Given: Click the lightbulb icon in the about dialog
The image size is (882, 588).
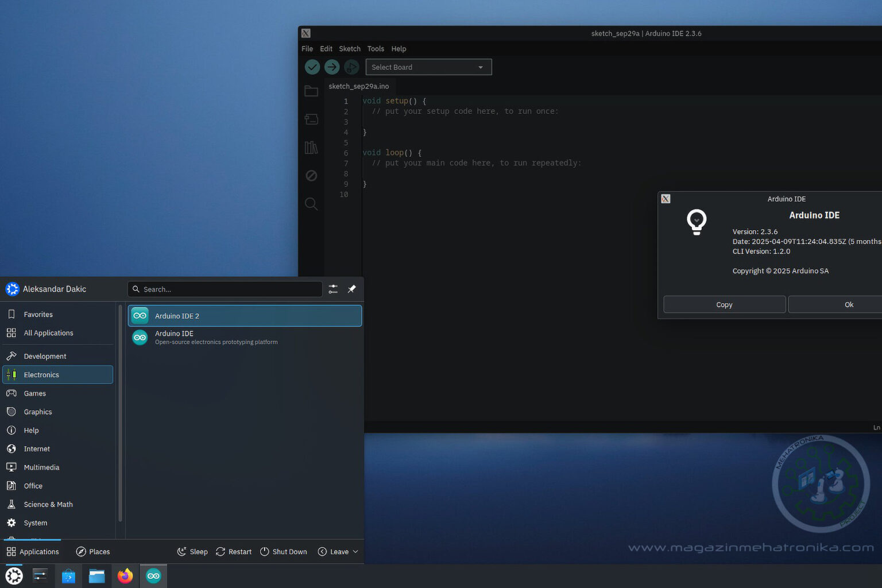Looking at the screenshot, I should coord(697,222).
